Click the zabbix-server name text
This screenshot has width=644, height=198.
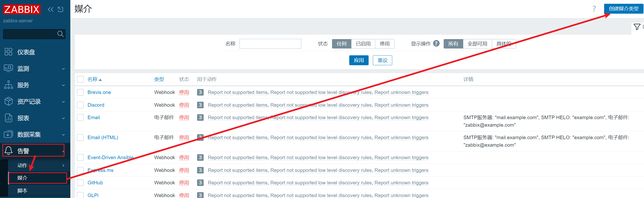(x=18, y=21)
